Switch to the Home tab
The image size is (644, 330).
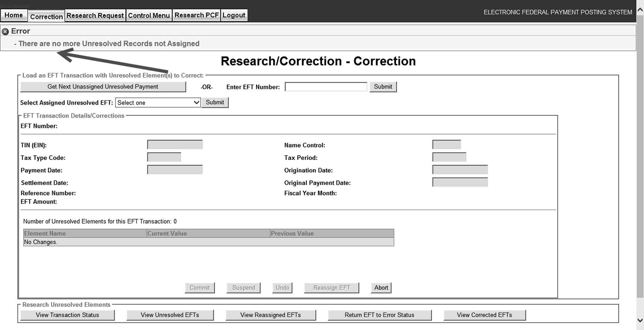pos(14,15)
